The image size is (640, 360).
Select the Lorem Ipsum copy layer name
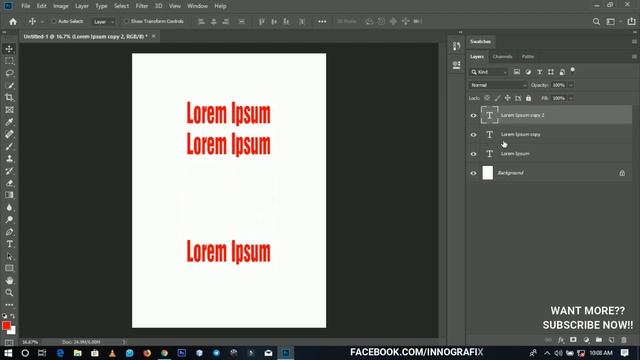pos(520,134)
